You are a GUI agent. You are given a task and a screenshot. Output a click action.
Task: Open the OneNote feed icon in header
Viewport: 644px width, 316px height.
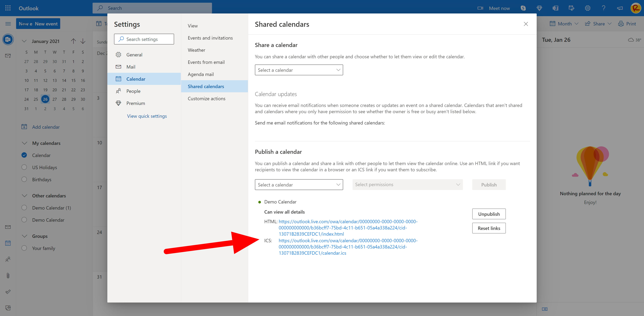pos(555,8)
